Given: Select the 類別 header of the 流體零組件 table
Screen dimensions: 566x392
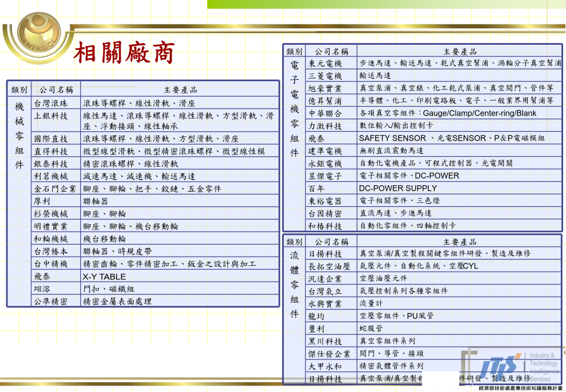Looking at the screenshot, I should 294,242.
